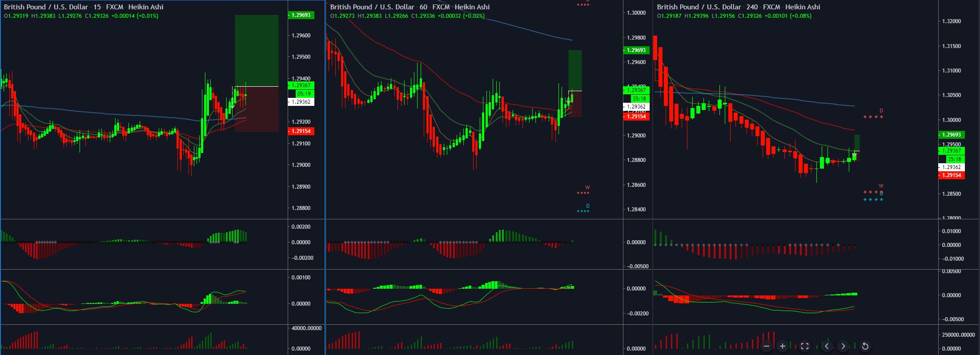Click 1.29600 on 15-minute chart price scale
This screenshot has width=980, height=355.
[301, 36]
